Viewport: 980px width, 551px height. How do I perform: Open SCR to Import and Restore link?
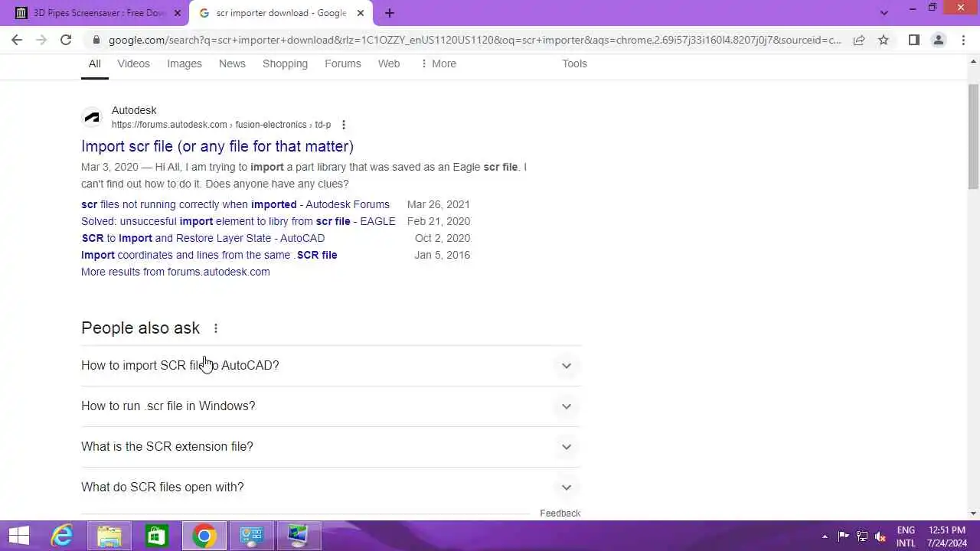click(x=203, y=238)
